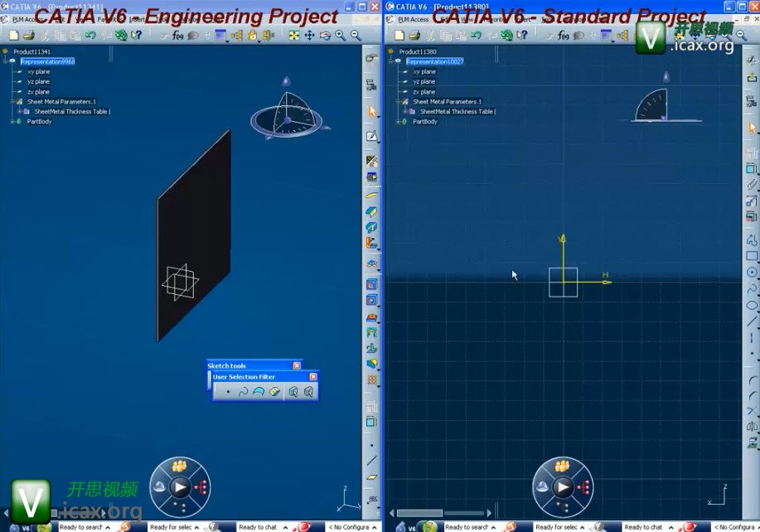Click New document icon in Standard Project window
The height and width of the screenshot is (532, 760).
tap(399, 35)
